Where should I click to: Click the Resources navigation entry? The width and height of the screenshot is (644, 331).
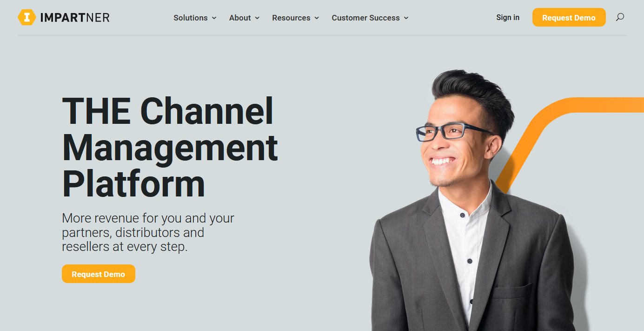pyautogui.click(x=291, y=18)
